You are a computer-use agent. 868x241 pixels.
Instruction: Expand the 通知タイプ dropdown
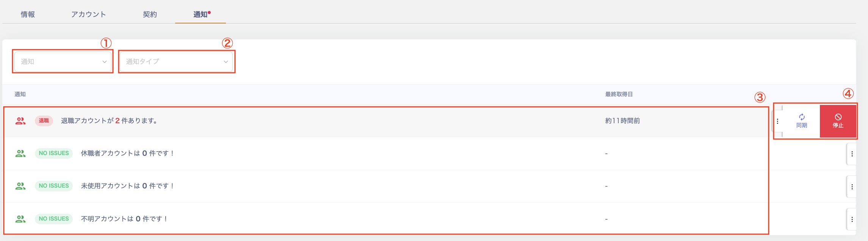click(176, 61)
